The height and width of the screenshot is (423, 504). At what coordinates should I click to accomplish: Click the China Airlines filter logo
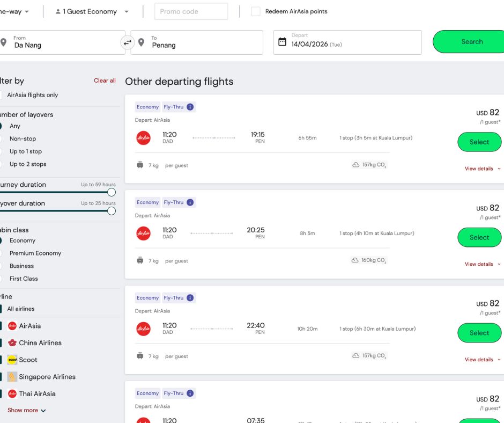click(12, 343)
